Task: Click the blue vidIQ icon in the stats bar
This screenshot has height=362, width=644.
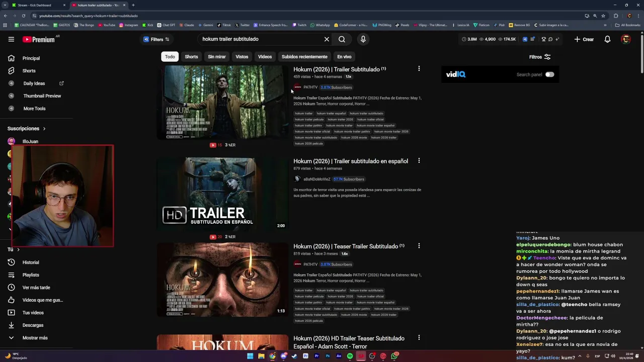Action: pyautogui.click(x=525, y=39)
